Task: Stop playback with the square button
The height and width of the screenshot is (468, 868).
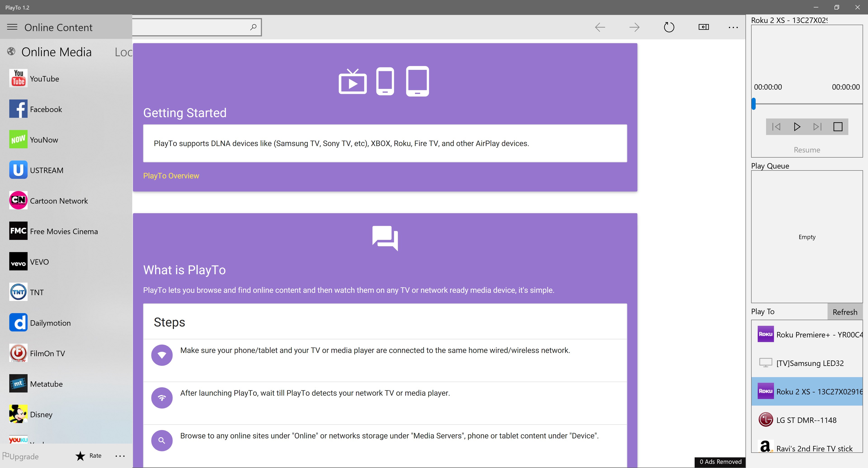Action: pos(838,127)
